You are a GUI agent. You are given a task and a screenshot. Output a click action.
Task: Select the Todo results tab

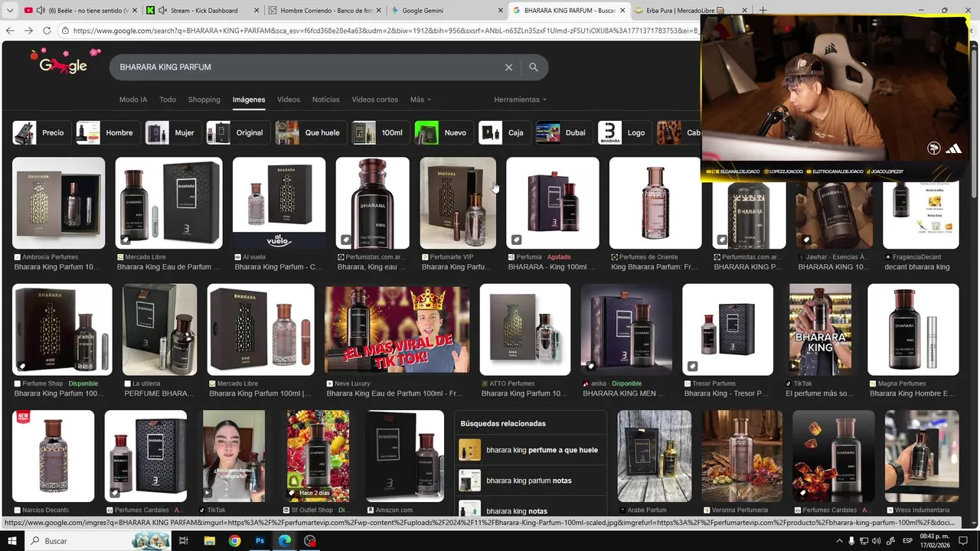(168, 99)
